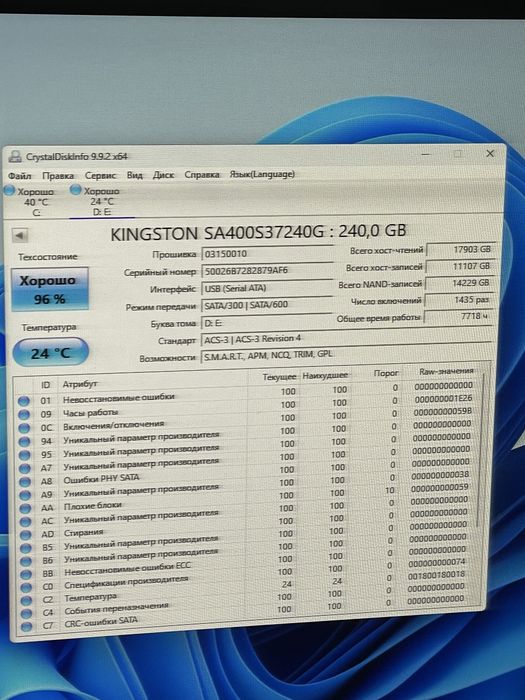525x700 pixels.
Task: Click status icon of attribute AC row
Action: pyautogui.click(x=25, y=521)
